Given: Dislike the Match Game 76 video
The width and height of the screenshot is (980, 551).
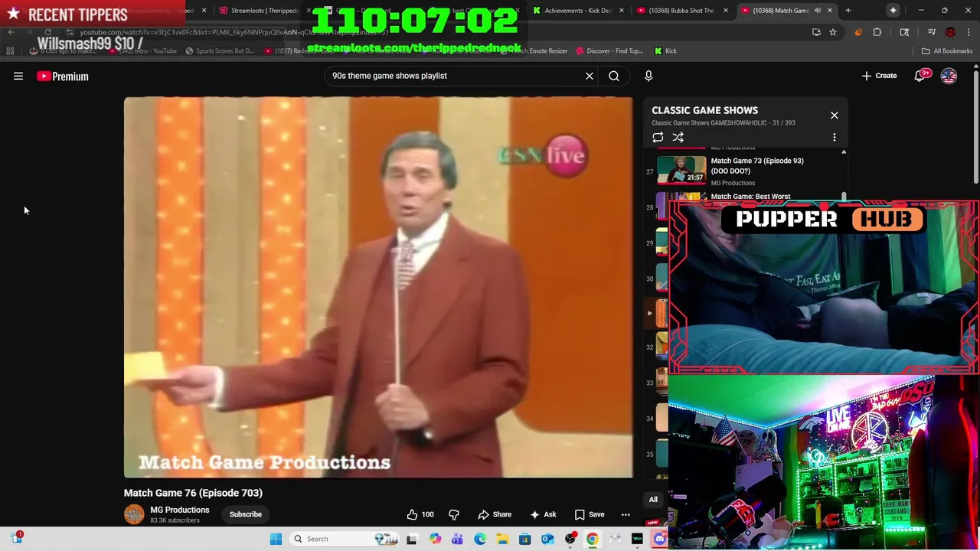Looking at the screenshot, I should [453, 514].
